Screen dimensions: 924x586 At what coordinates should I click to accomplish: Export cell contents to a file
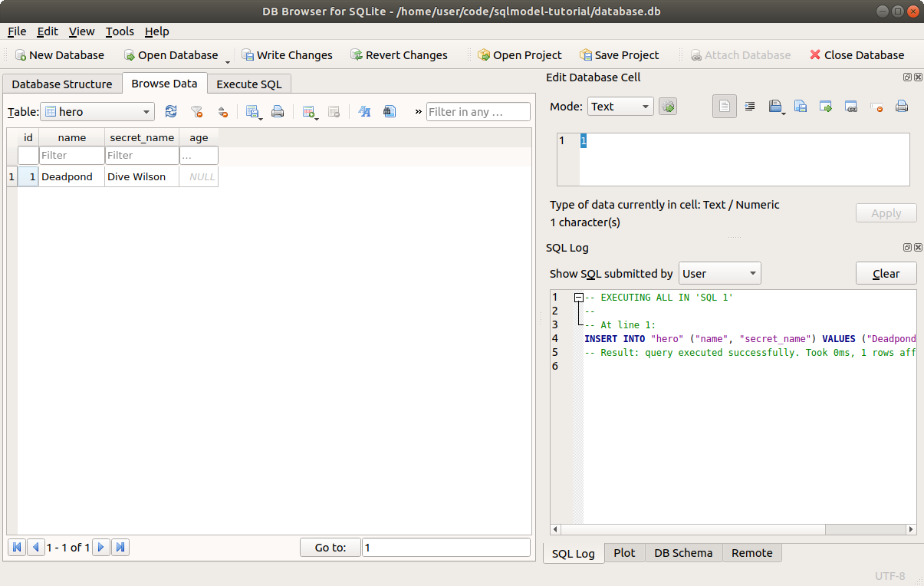point(800,107)
